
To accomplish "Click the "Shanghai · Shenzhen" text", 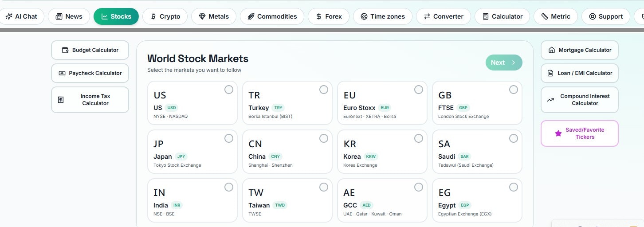I will (x=271, y=165).
